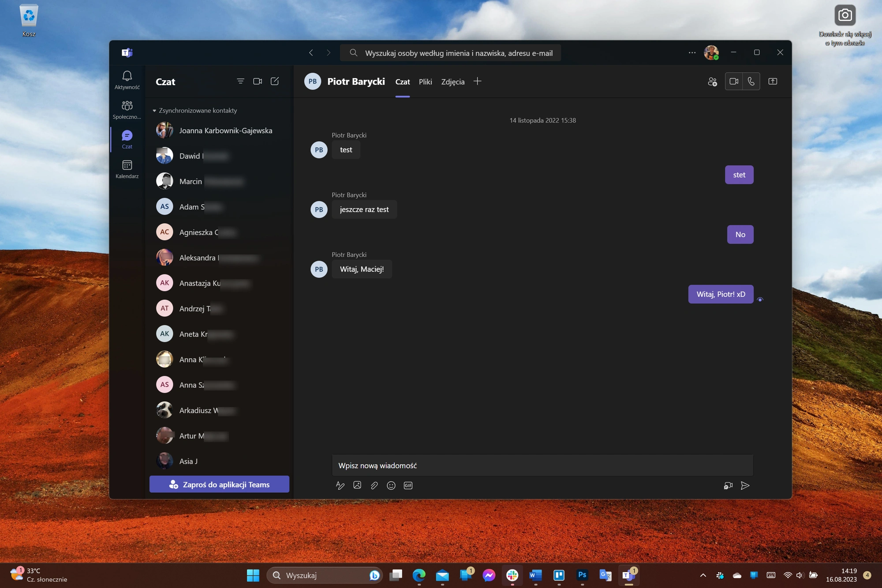The width and height of the screenshot is (882, 588).
Task: Start a meeting with the camera icon beside Czat
Action: (258, 81)
